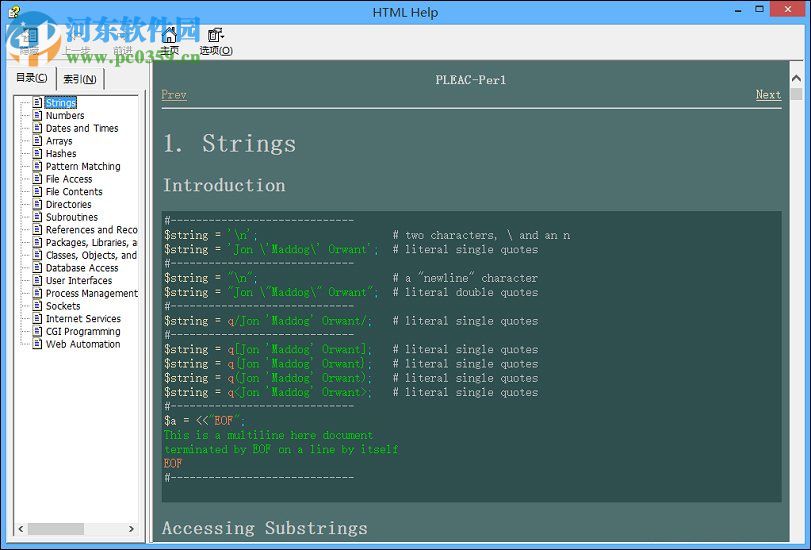Click the '1. Strings' heading
The height and width of the screenshot is (550, 811).
230,143
